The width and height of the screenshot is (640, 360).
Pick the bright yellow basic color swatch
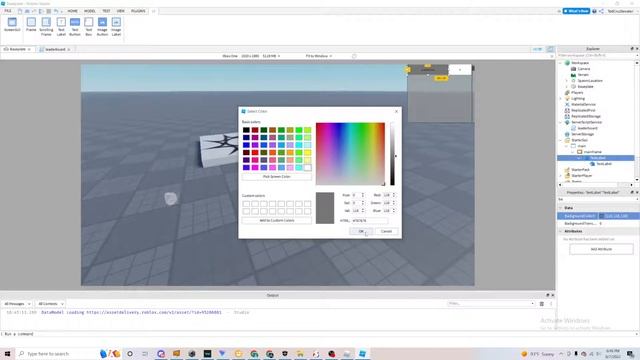point(307,152)
